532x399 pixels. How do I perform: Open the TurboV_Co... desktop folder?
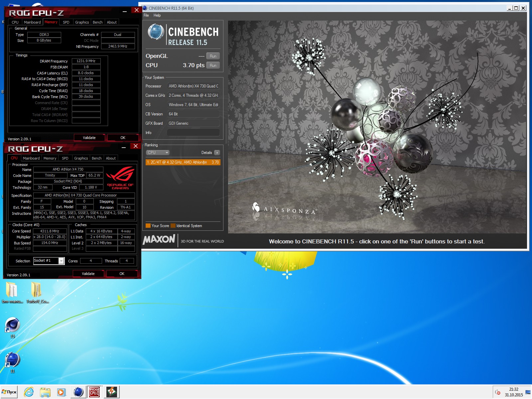pos(37,292)
